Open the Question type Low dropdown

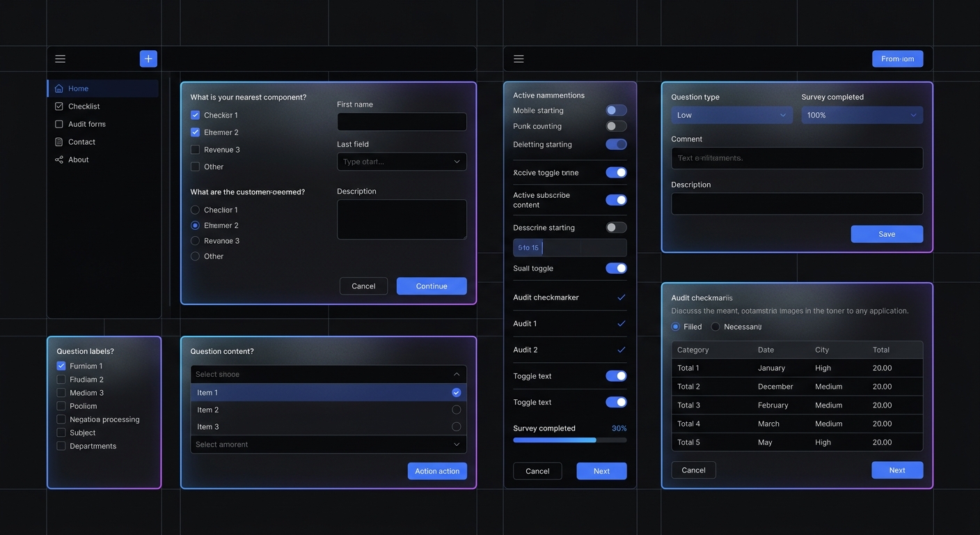click(732, 115)
